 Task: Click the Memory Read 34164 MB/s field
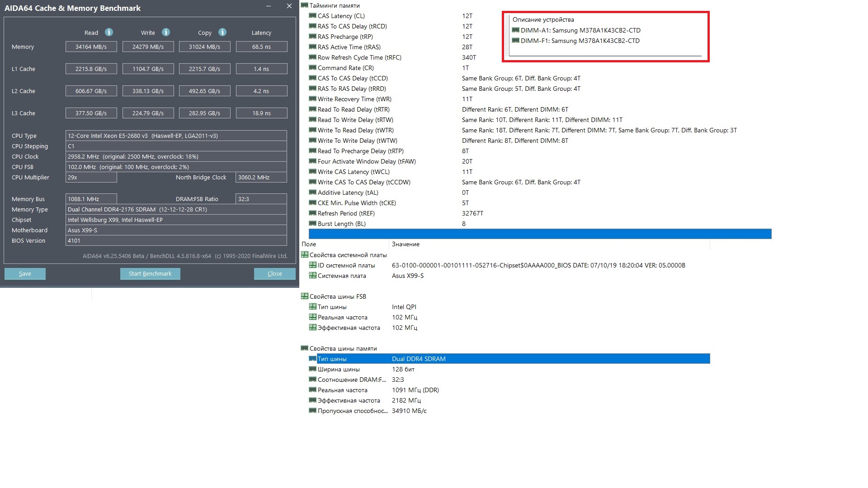pyautogui.click(x=91, y=47)
